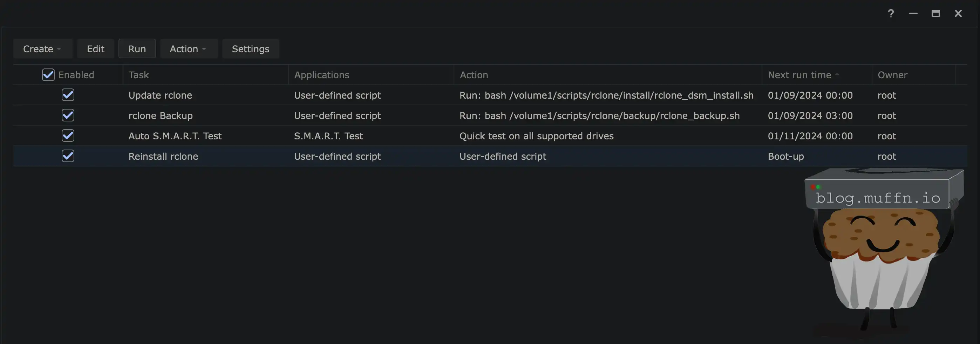The width and height of the screenshot is (980, 344).
Task: Open the Action dropdown menu
Action: 188,49
